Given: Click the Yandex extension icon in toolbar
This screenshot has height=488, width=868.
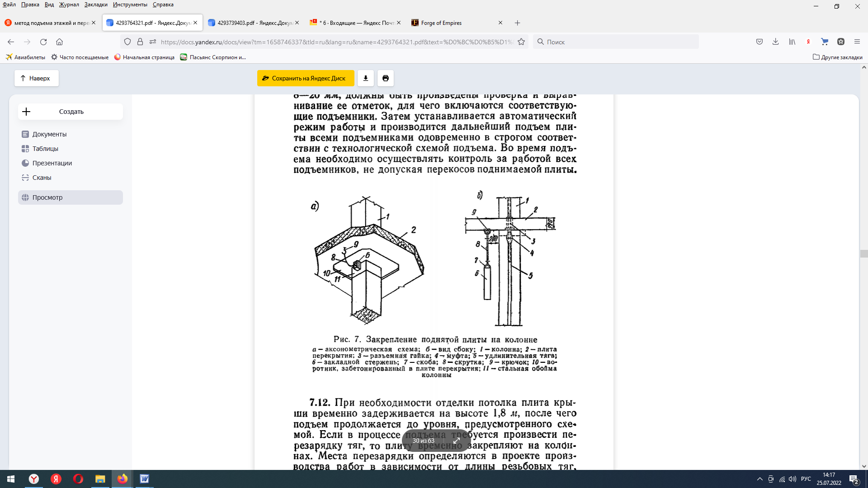Looking at the screenshot, I should 808,42.
